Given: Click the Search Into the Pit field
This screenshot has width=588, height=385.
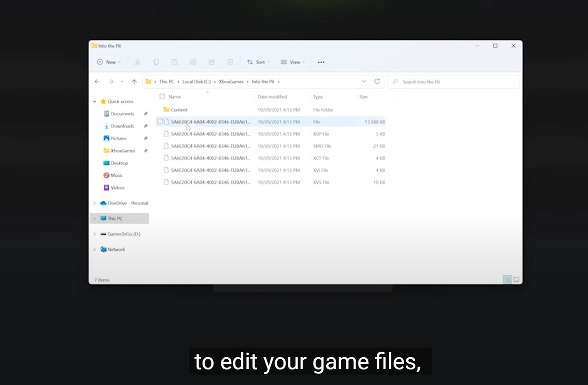Looking at the screenshot, I should pyautogui.click(x=453, y=82).
